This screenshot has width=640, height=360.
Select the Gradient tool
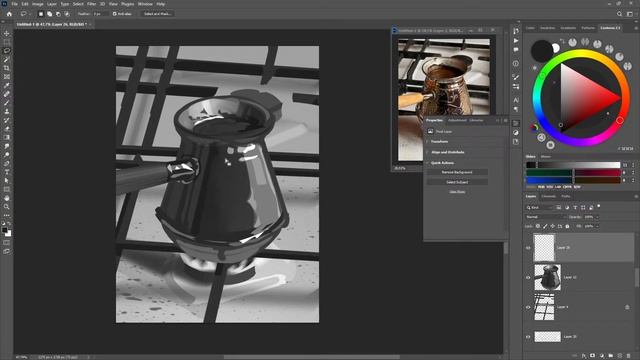tap(7, 137)
